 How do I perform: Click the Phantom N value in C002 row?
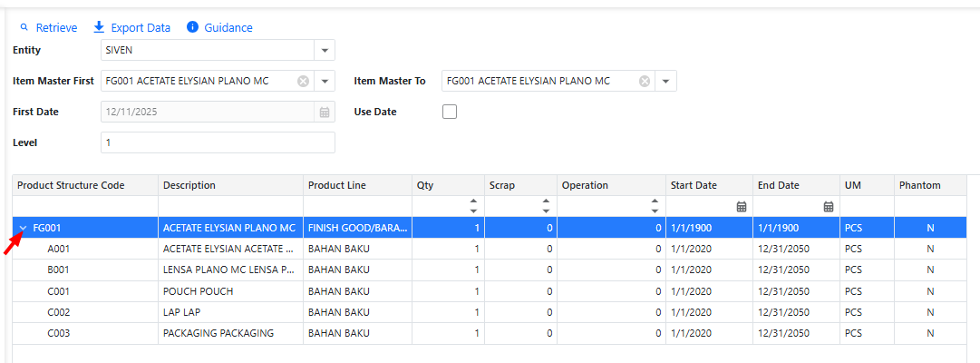931,312
